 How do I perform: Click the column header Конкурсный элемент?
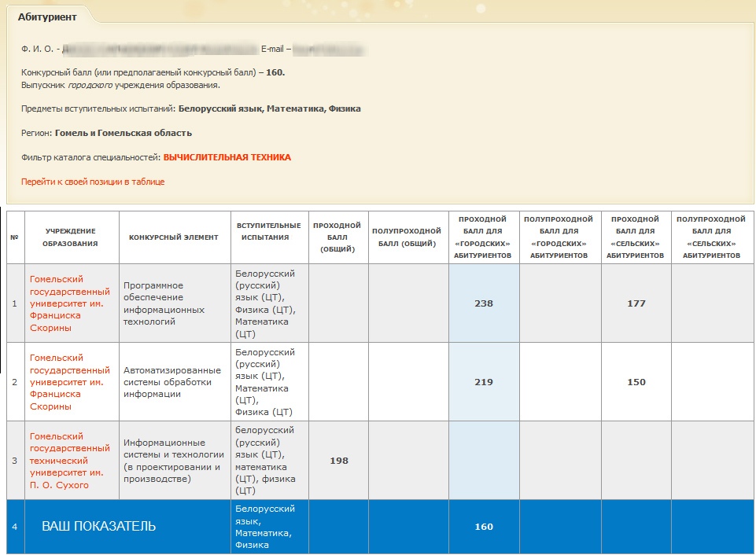174,237
